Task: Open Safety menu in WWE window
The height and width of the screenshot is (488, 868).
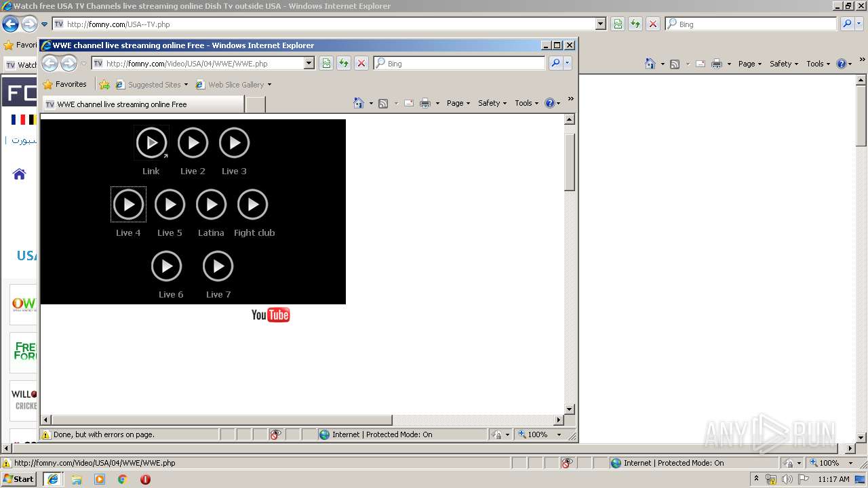Action: [x=492, y=103]
